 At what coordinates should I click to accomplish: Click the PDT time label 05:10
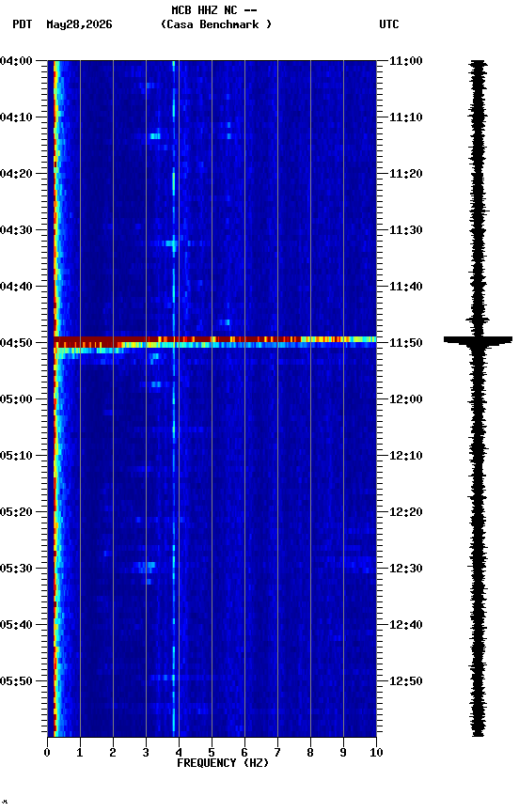click(16, 456)
